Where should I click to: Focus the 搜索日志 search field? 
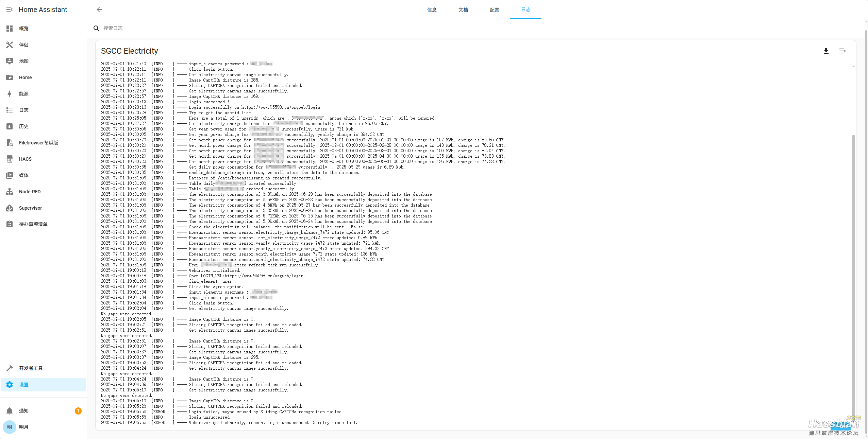click(476, 28)
